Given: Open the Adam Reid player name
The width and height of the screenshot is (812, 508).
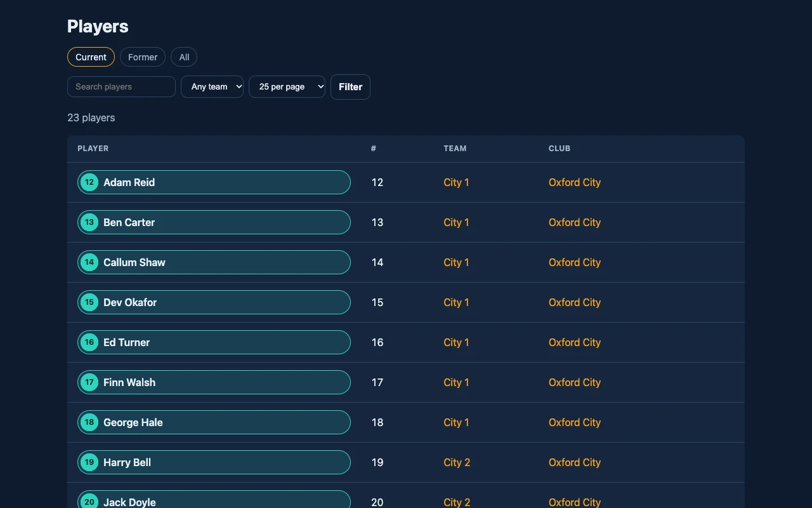Looking at the screenshot, I should click(x=129, y=182).
